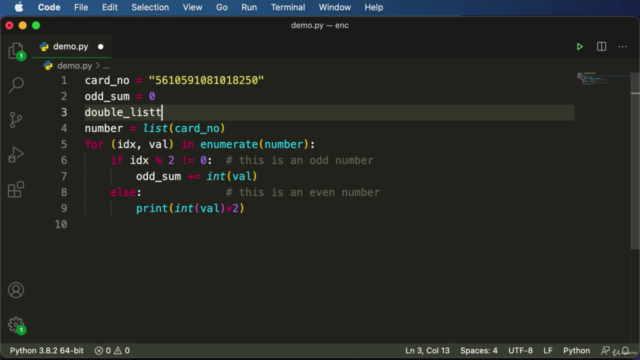Change language mode Python
This screenshot has height=360, width=640.
(x=576, y=351)
